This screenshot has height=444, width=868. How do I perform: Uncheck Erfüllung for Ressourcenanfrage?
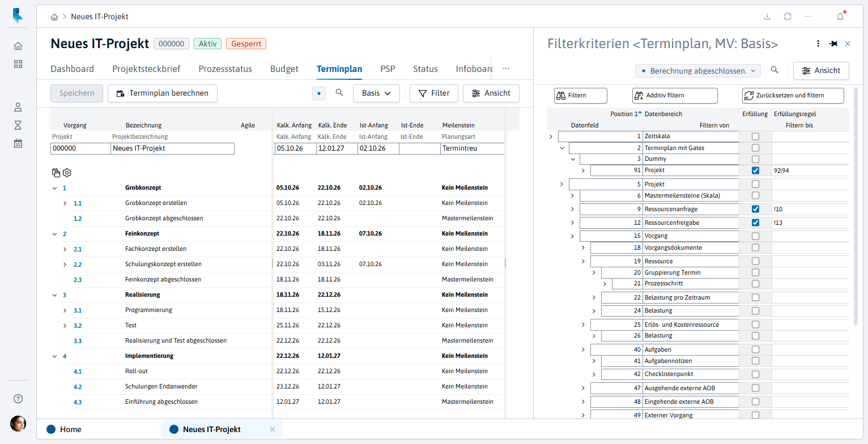[x=755, y=209]
